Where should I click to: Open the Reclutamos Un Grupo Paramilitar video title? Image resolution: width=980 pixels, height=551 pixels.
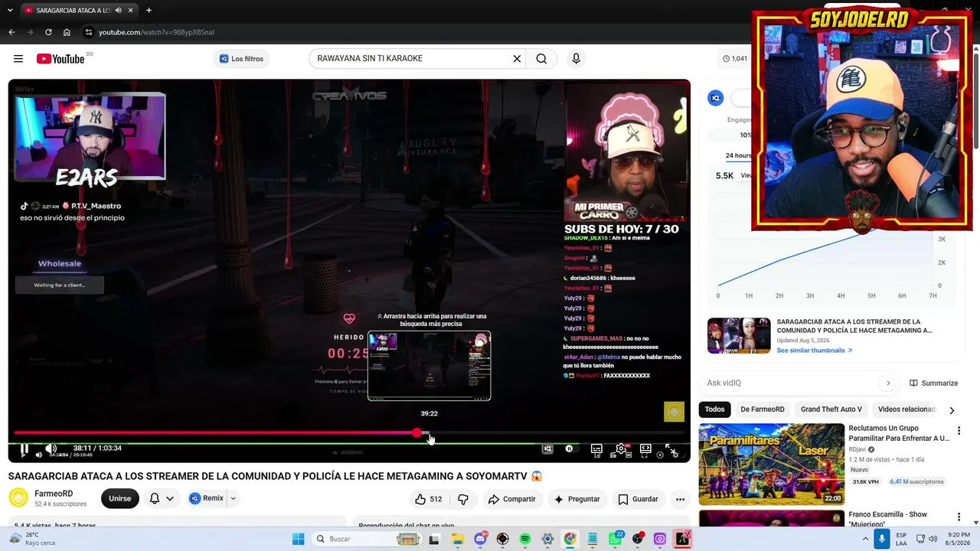click(x=899, y=433)
